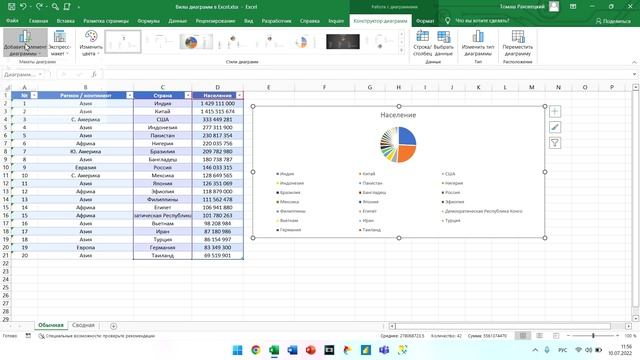
Task: Open PowerPoint from the taskbar
Action: 311,350
